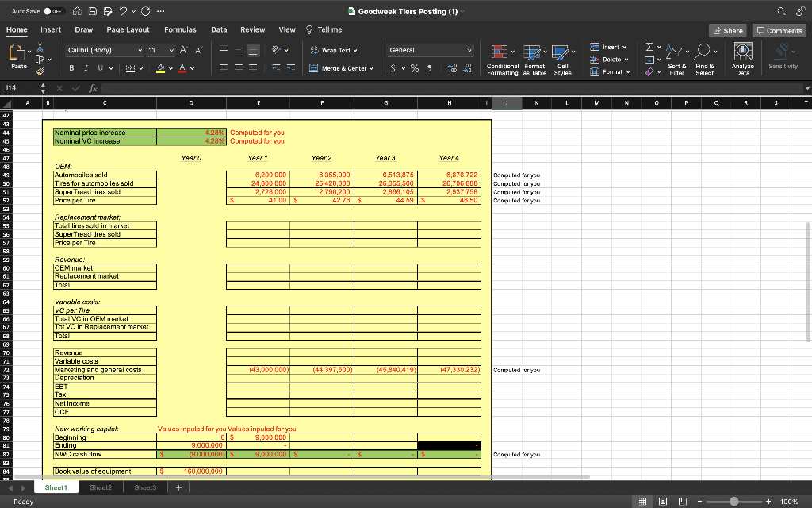Switch to the Formulas tab
This screenshot has height=508, width=812.
tap(180, 29)
